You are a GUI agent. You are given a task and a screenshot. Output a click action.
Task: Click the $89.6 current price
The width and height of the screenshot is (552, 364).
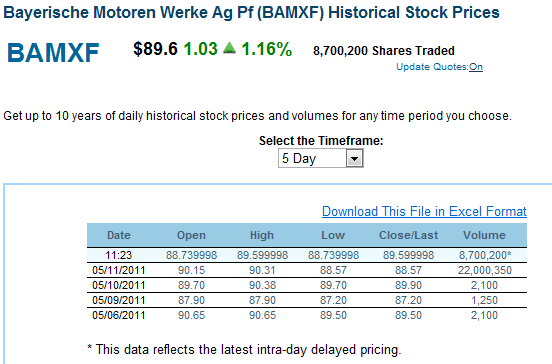155,49
